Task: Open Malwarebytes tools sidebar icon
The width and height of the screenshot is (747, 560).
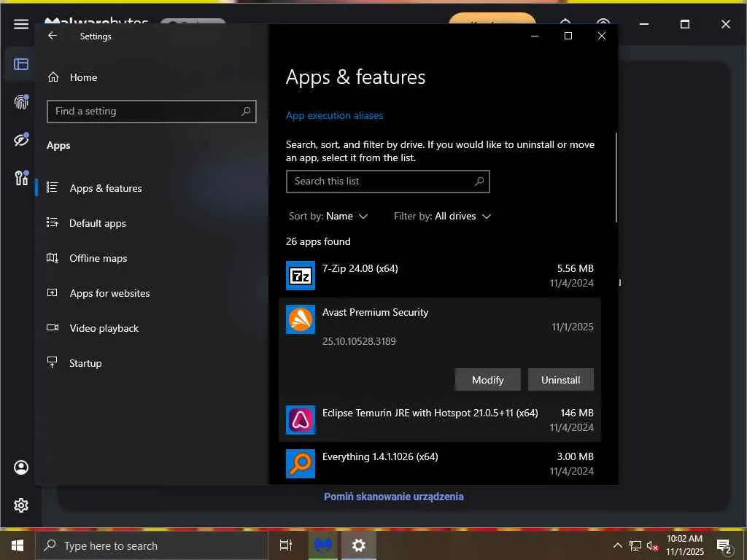Action: 21,178
